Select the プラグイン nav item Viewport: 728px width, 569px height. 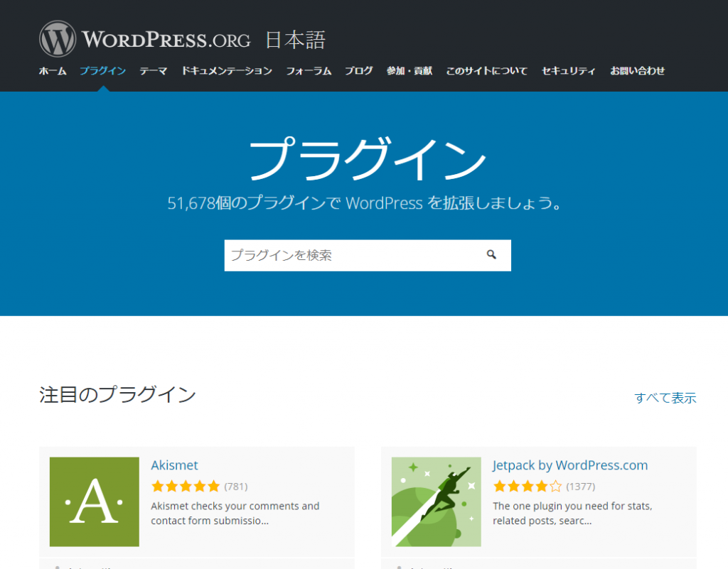click(x=102, y=71)
